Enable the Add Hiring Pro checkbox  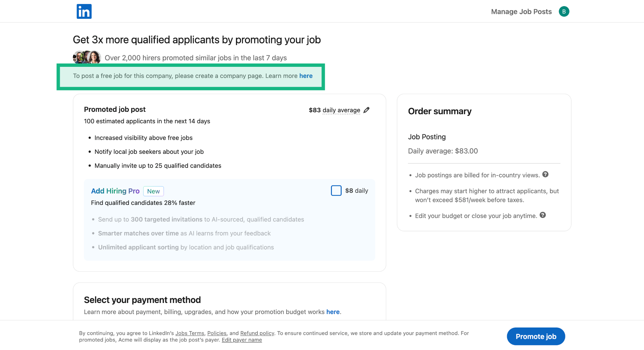click(x=336, y=190)
